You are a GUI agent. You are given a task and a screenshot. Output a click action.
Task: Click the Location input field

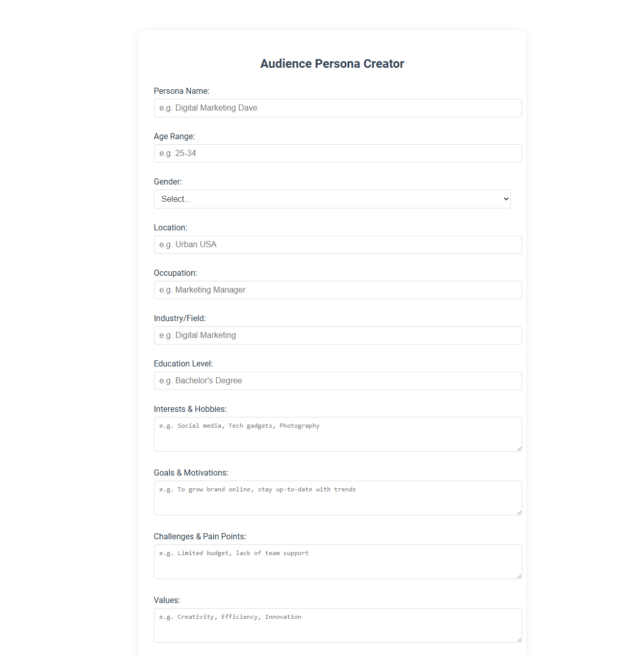point(338,245)
